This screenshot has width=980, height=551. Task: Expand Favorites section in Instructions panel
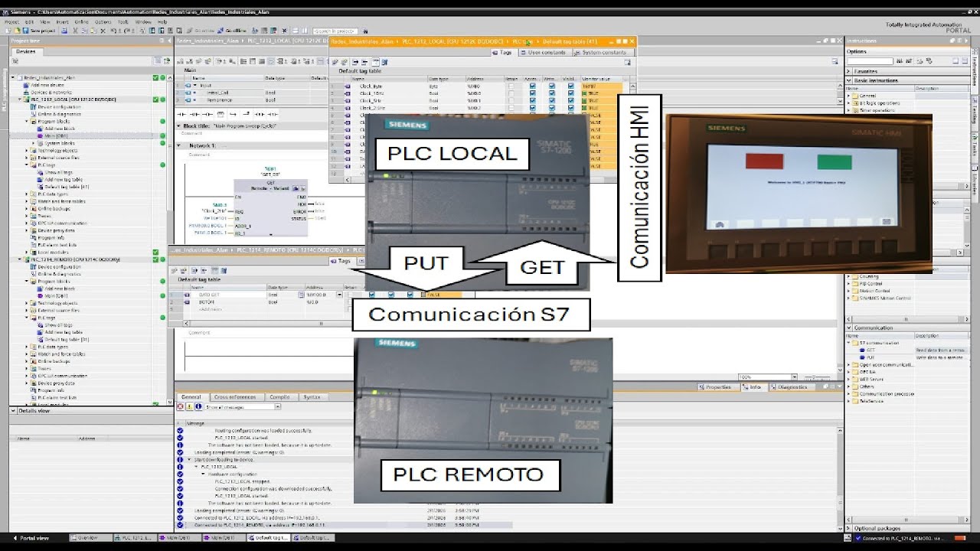848,71
